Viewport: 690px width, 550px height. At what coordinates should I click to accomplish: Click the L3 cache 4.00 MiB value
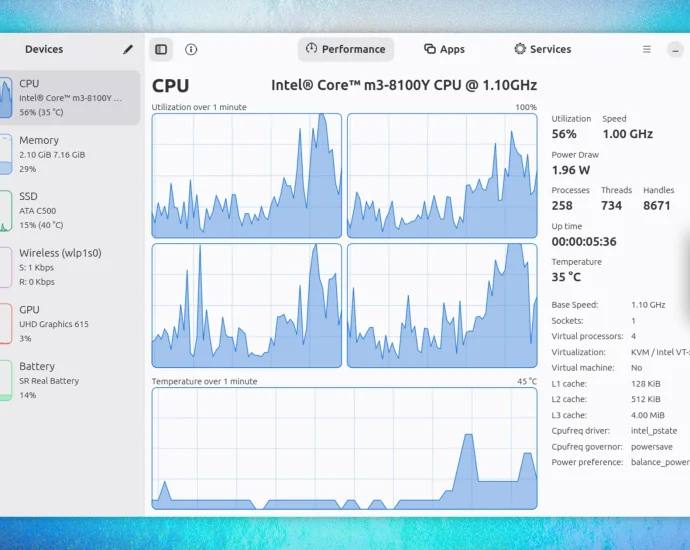pyautogui.click(x=648, y=415)
